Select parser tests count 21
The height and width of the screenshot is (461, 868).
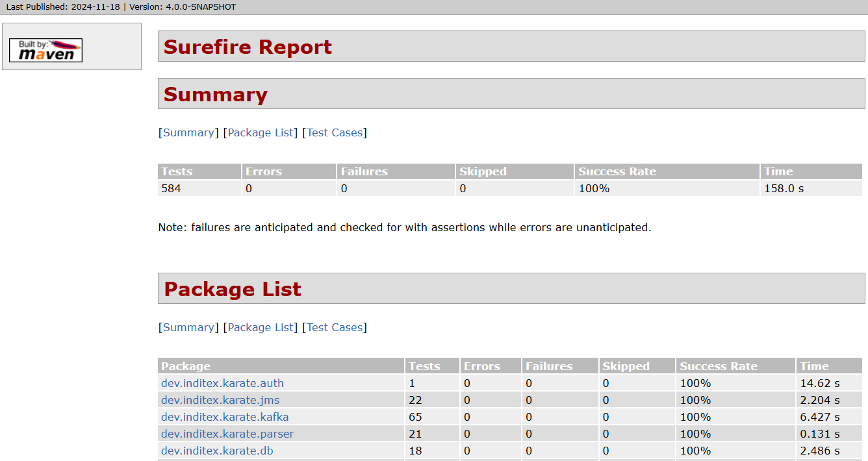click(x=415, y=434)
